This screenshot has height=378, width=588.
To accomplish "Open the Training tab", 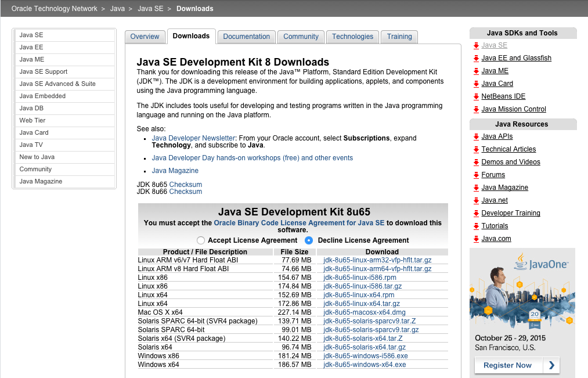I will 399,37.
